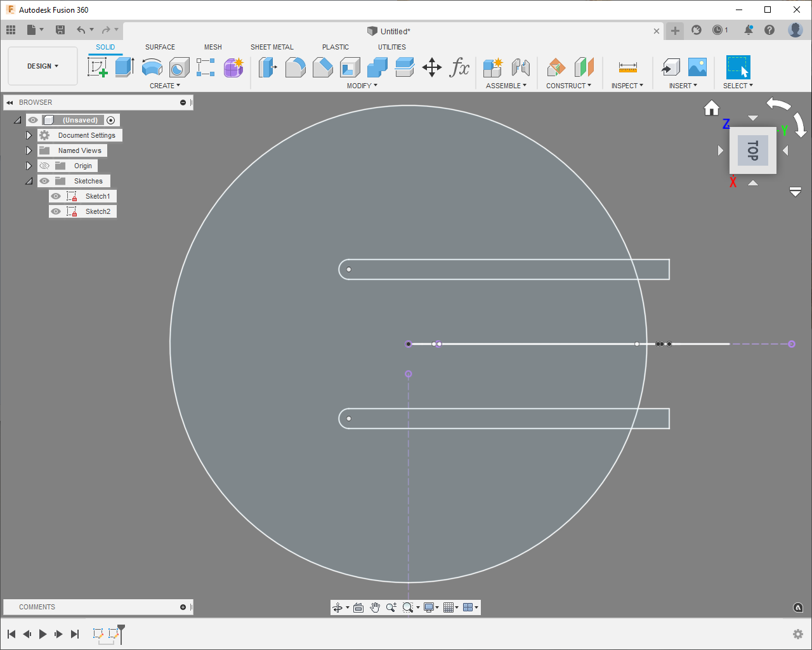Open the Assemble menu
The height and width of the screenshot is (650, 812).
pos(506,86)
